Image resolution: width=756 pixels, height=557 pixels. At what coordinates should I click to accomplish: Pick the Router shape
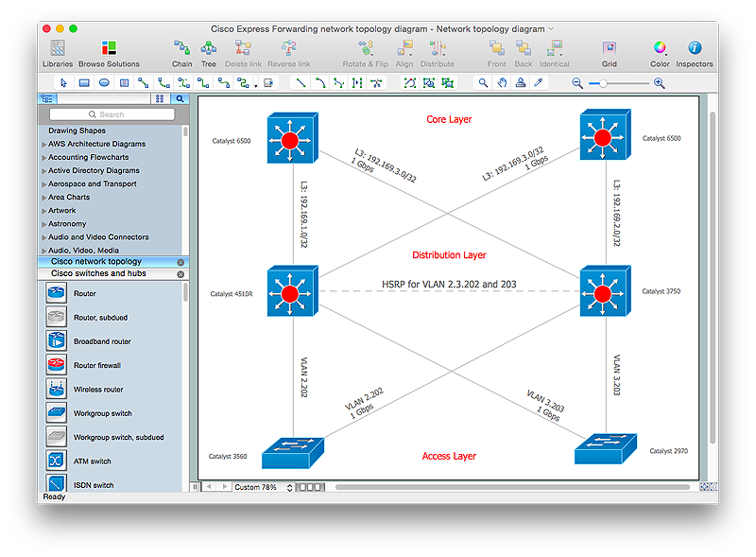[x=56, y=293]
